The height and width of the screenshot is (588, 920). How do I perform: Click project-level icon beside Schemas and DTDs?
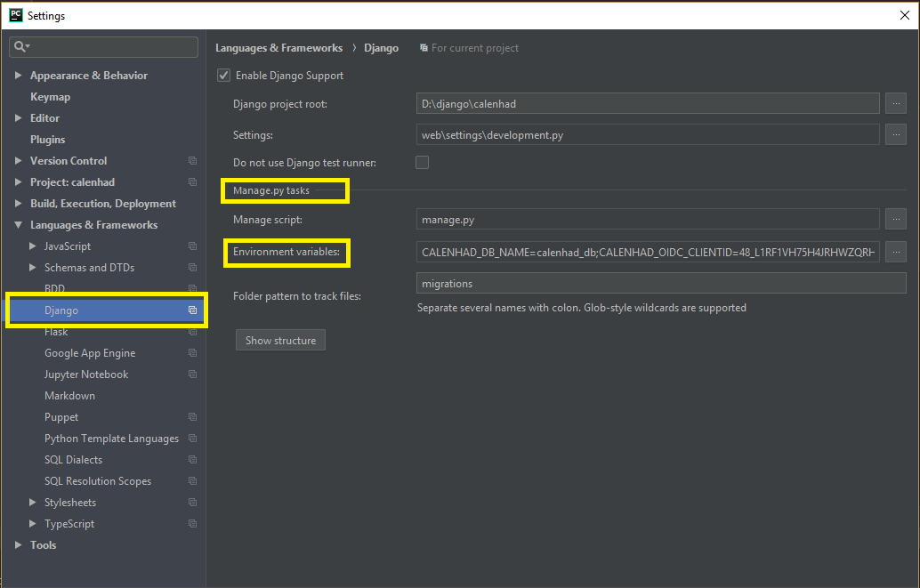[192, 268]
